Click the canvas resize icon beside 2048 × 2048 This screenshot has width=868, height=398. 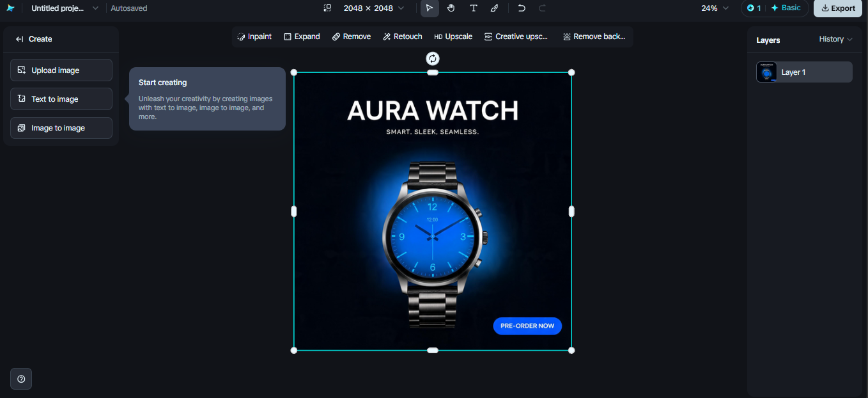click(327, 8)
